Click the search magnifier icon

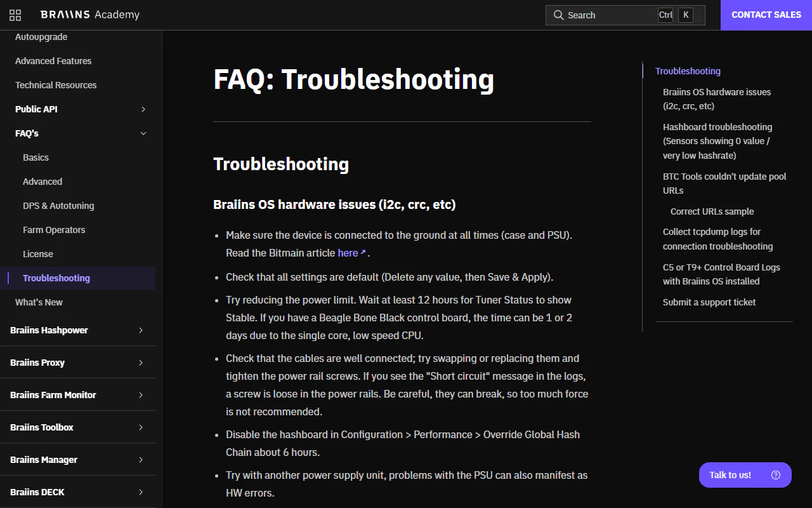click(x=559, y=15)
